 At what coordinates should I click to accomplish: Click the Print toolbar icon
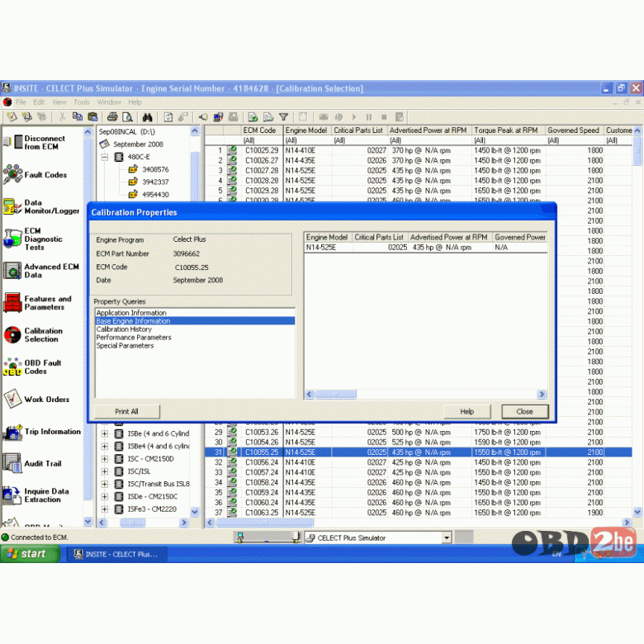tap(112, 117)
